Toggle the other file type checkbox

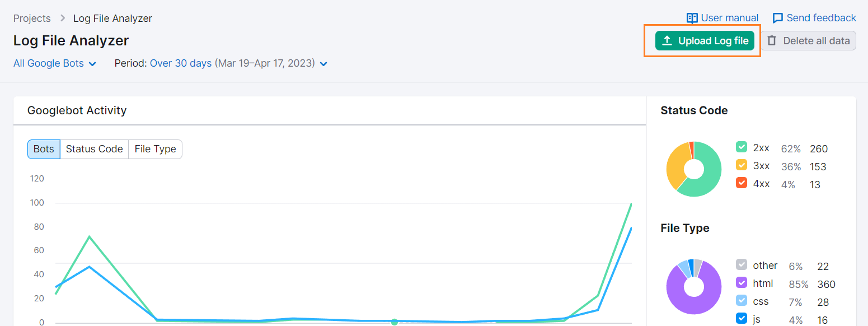pos(742,264)
